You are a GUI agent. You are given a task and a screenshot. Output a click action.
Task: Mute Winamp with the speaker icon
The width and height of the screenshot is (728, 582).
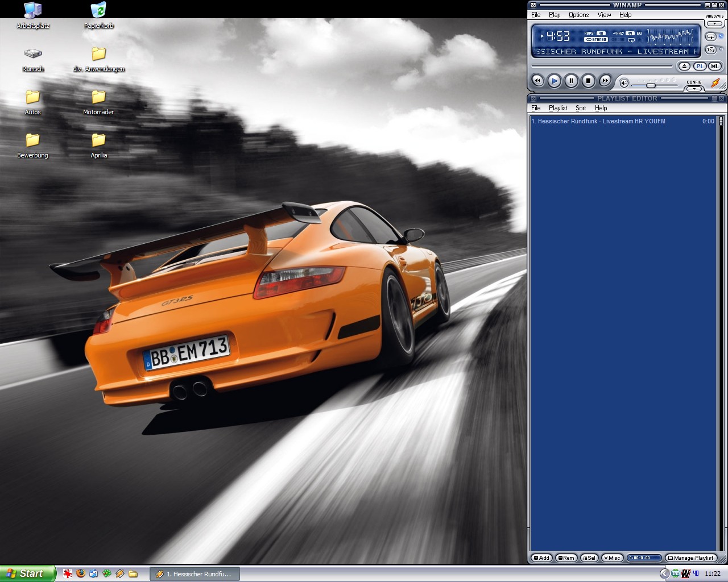pyautogui.click(x=624, y=84)
